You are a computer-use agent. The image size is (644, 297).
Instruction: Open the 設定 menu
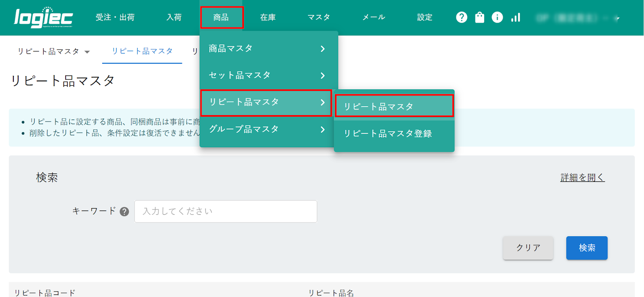coord(425,17)
